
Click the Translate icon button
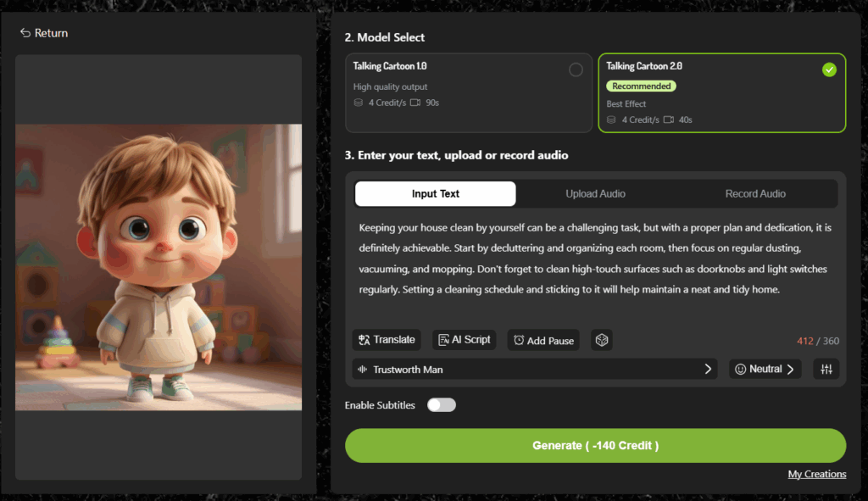364,340
